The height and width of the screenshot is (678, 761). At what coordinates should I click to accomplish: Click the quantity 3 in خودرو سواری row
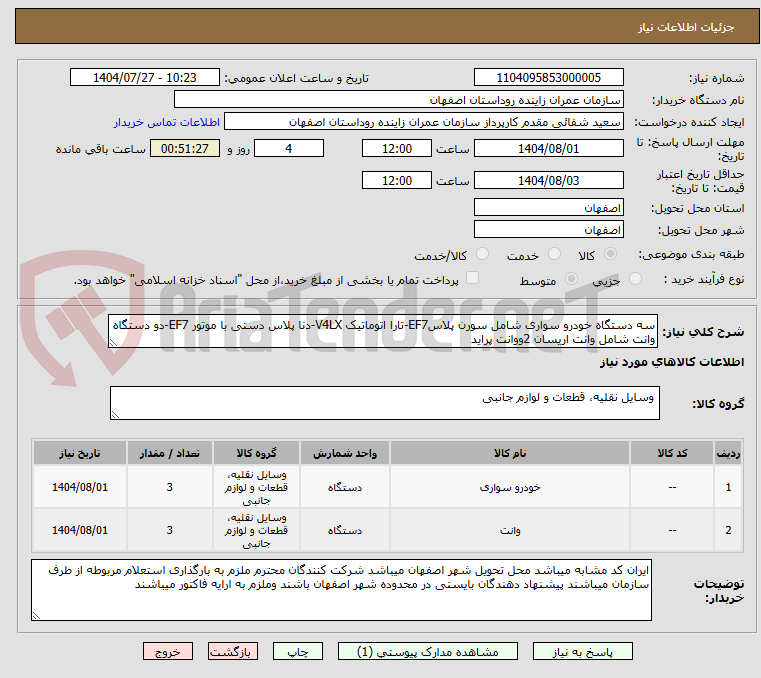(169, 487)
